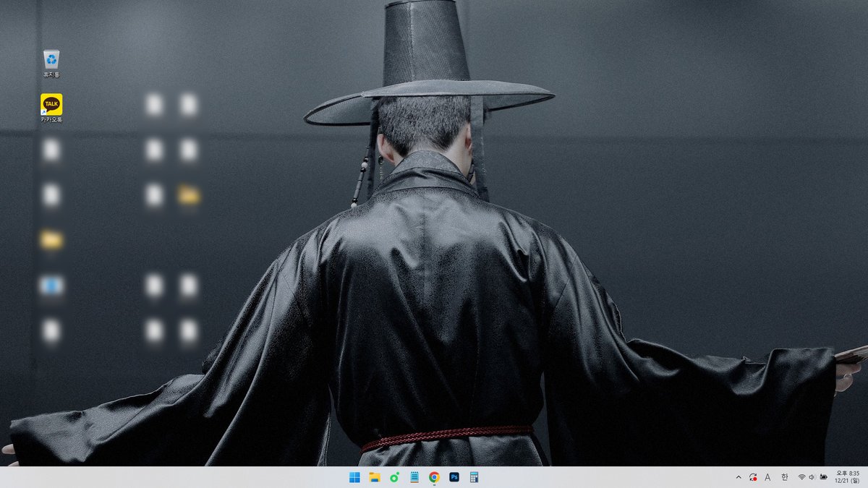Open the KakaoTalk (카카오톡) desktop shortcut
868x488 pixels.
point(51,108)
